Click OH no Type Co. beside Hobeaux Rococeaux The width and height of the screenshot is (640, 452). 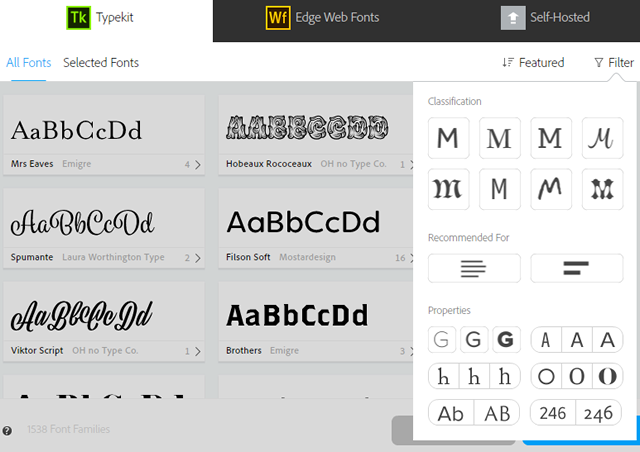click(353, 164)
